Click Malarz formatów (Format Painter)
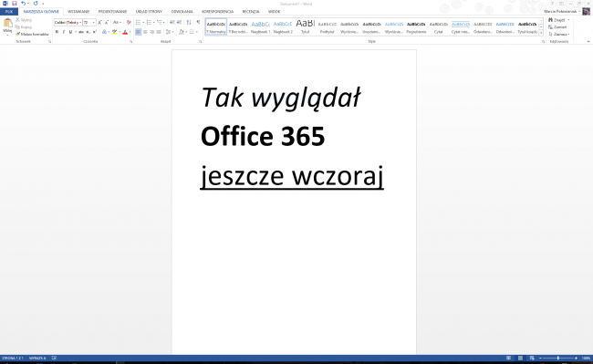This screenshot has width=593, height=364. click(33, 34)
